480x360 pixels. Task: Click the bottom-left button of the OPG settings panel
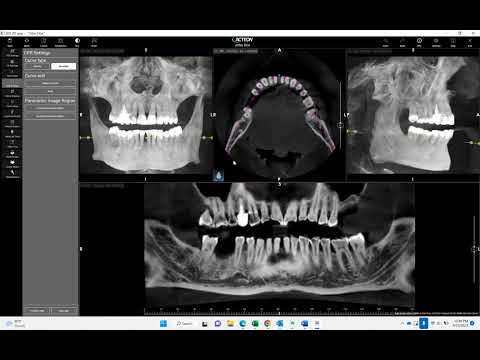click(x=37, y=311)
